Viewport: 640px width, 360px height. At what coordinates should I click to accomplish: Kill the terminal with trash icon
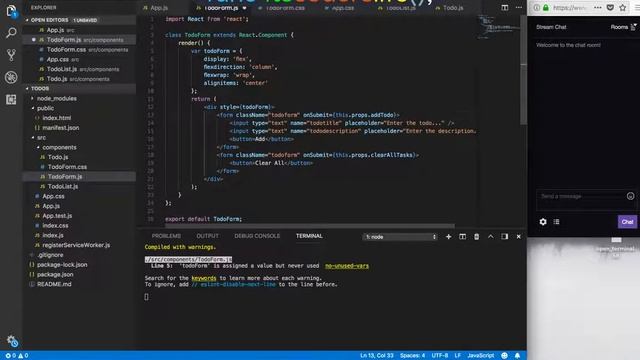[x=476, y=237]
